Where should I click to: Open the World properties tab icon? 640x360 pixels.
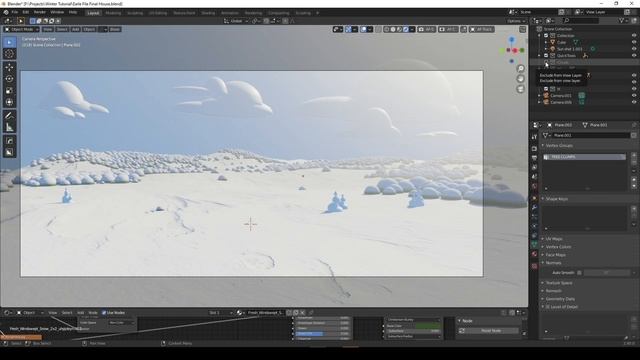click(x=534, y=187)
